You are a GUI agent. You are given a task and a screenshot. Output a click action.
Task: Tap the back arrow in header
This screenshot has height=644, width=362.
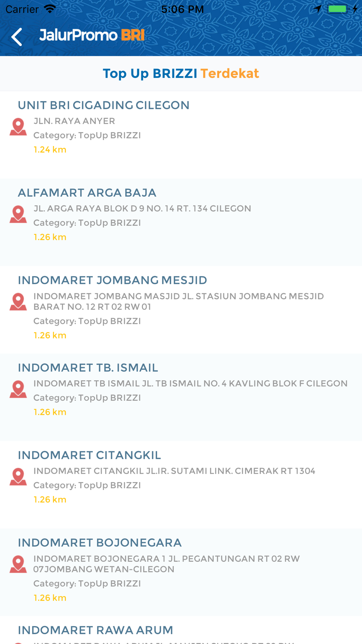coord(17,37)
